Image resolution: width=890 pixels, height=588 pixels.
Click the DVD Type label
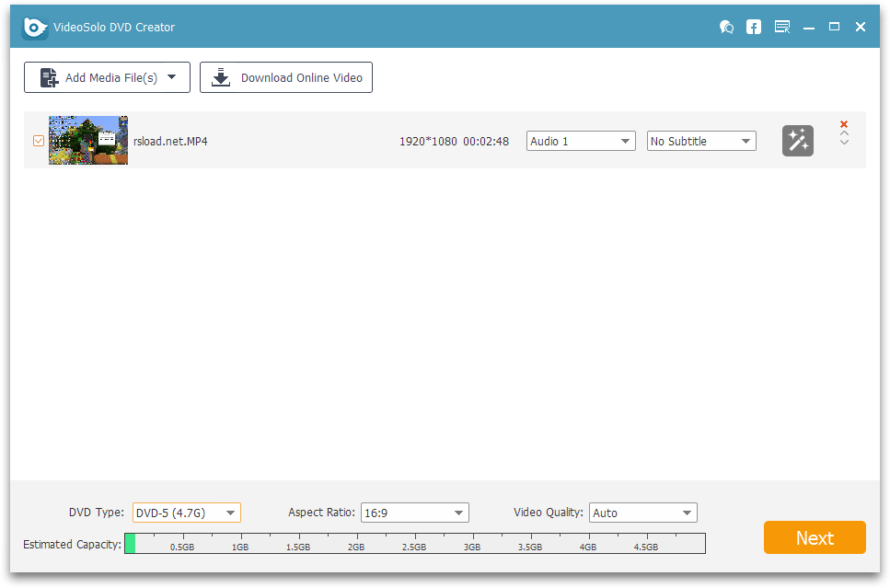[97, 512]
